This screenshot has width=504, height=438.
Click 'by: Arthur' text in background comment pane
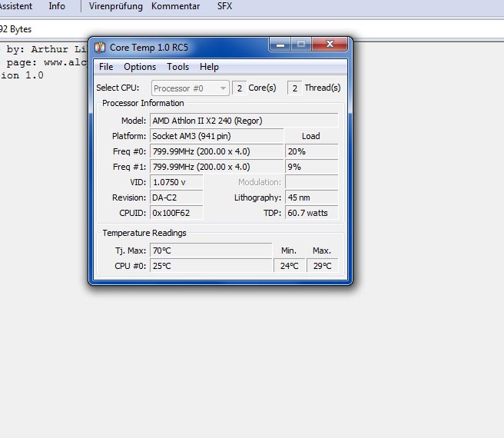pyautogui.click(x=37, y=49)
